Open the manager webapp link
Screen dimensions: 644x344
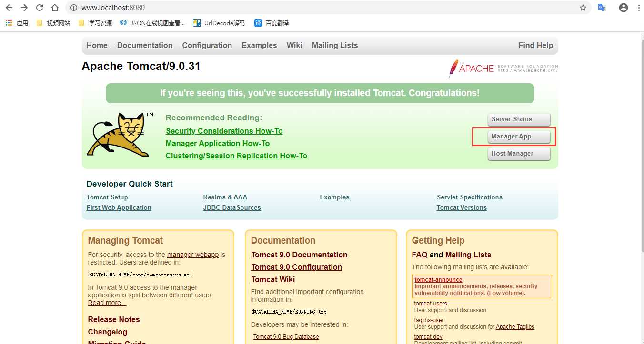(193, 255)
